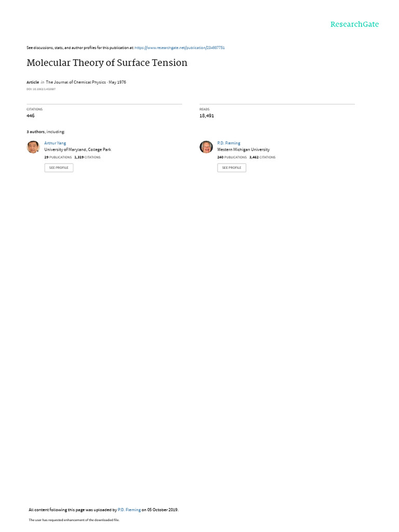Open the researchgate.net publication URL link
The image size is (399, 532).
[x=179, y=48]
